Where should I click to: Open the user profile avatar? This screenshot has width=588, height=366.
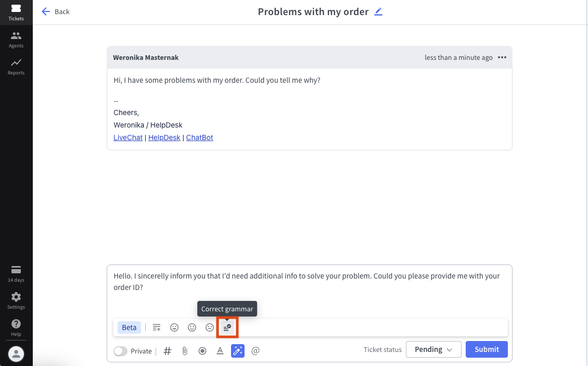pyautogui.click(x=16, y=354)
